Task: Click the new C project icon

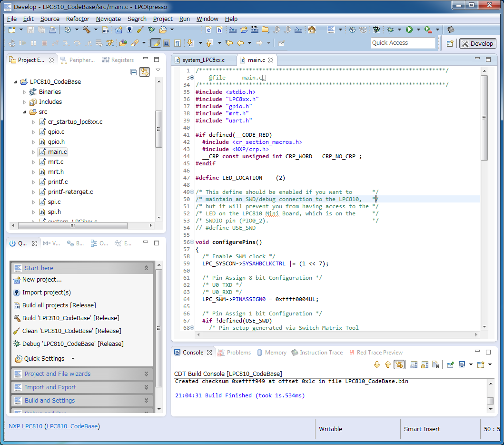Action: click(119, 30)
